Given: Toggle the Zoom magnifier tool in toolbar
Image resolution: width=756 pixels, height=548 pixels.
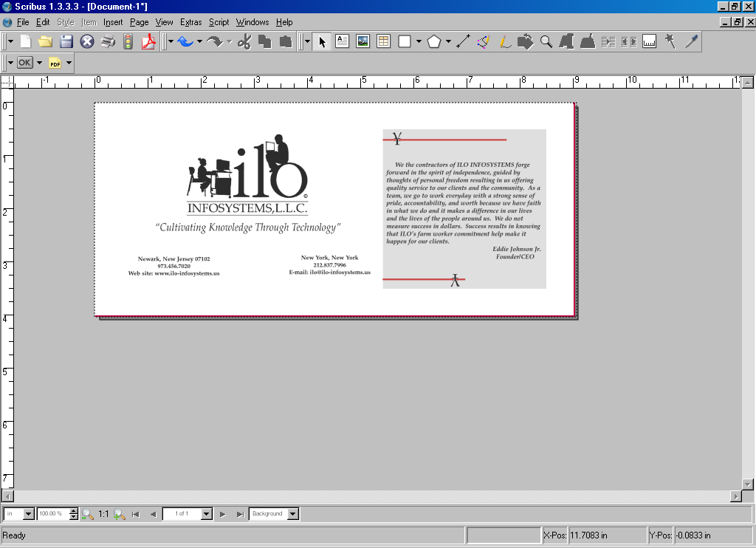Looking at the screenshot, I should click(546, 41).
